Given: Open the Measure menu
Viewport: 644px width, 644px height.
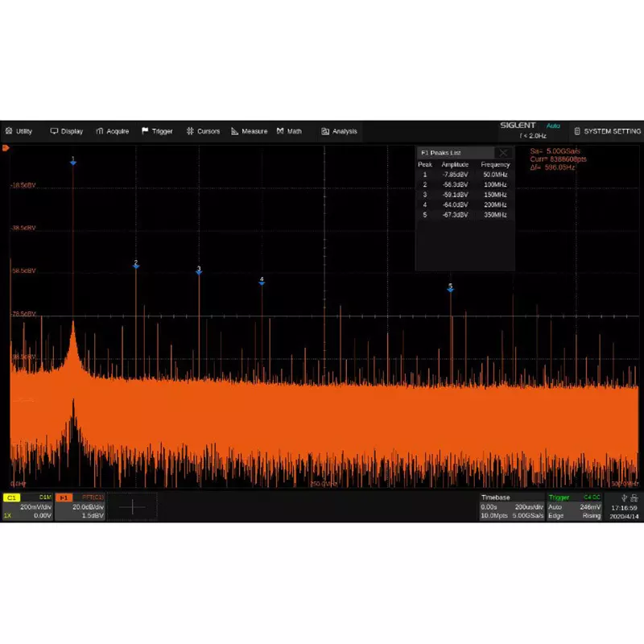Looking at the screenshot, I should [249, 131].
